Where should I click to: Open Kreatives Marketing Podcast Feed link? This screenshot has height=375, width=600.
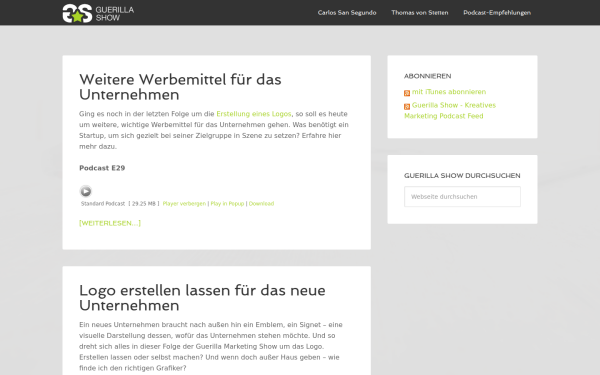pos(450,111)
